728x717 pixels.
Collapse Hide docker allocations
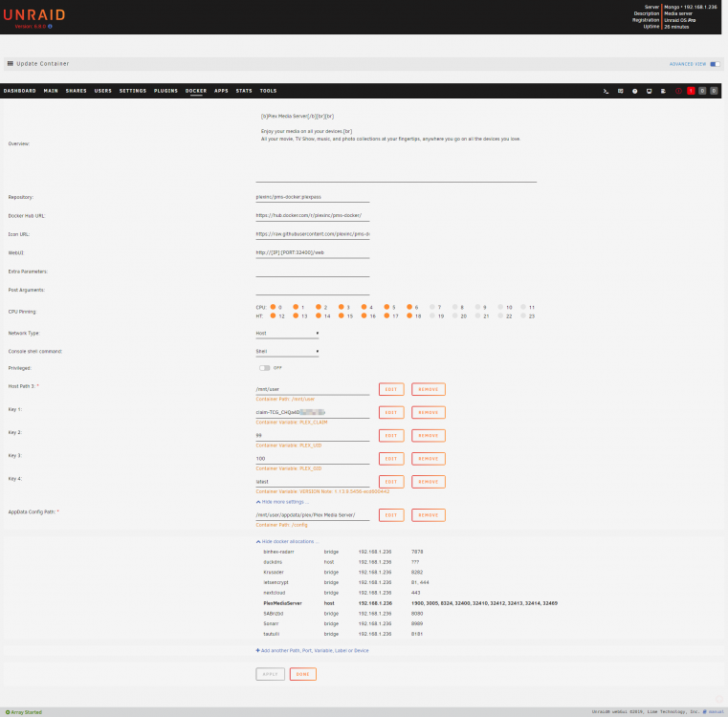pos(287,542)
